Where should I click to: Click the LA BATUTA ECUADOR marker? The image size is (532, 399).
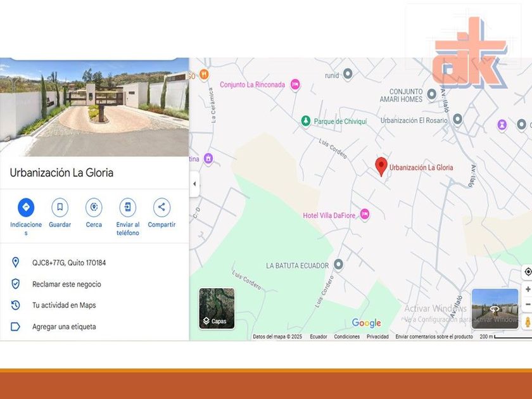point(338,264)
